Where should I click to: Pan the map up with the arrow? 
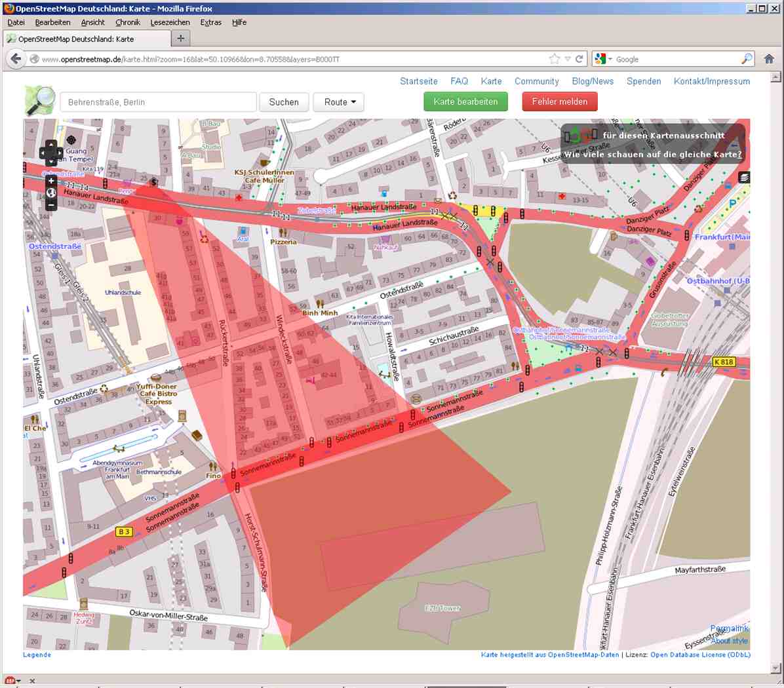[x=51, y=144]
